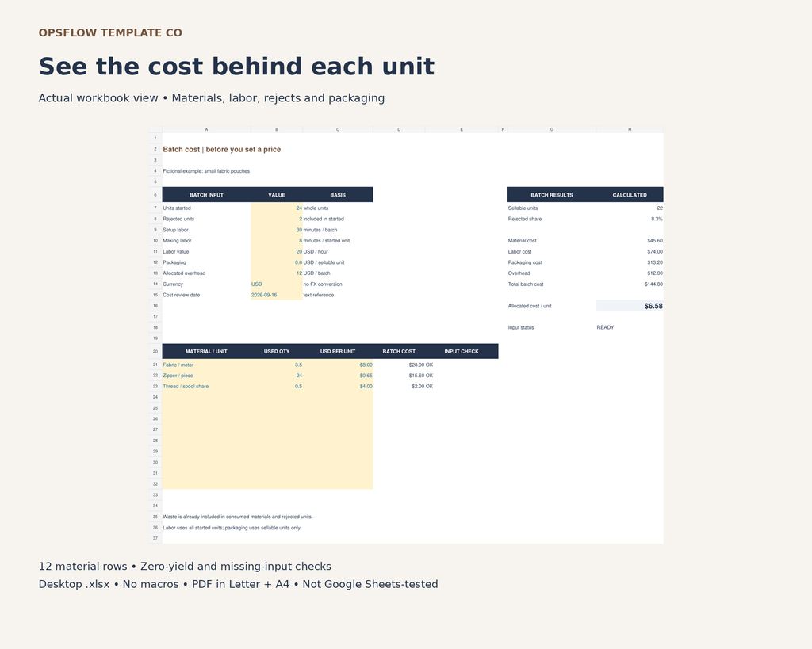
Task: Click the USD PER UNIT header cell
Action: tap(338, 351)
